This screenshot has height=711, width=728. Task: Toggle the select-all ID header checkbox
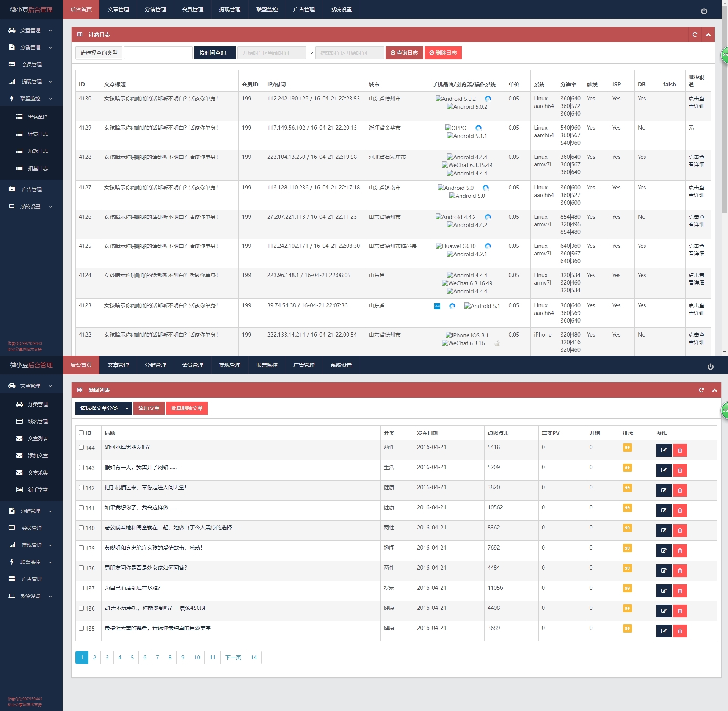point(81,432)
